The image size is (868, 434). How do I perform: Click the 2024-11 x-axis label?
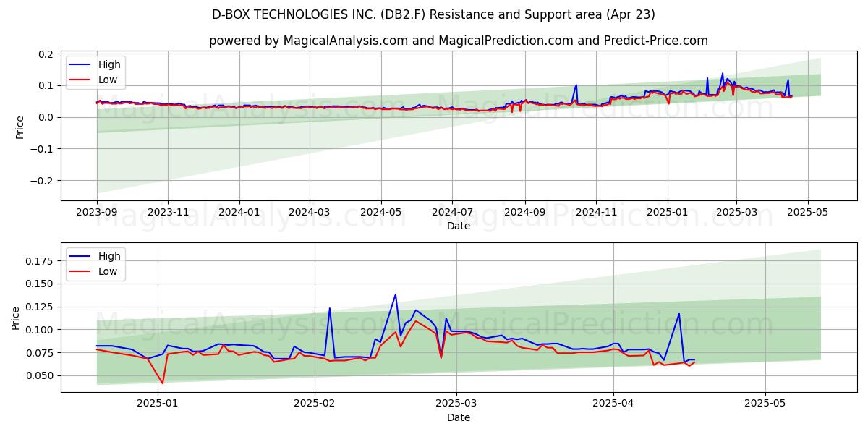596,213
